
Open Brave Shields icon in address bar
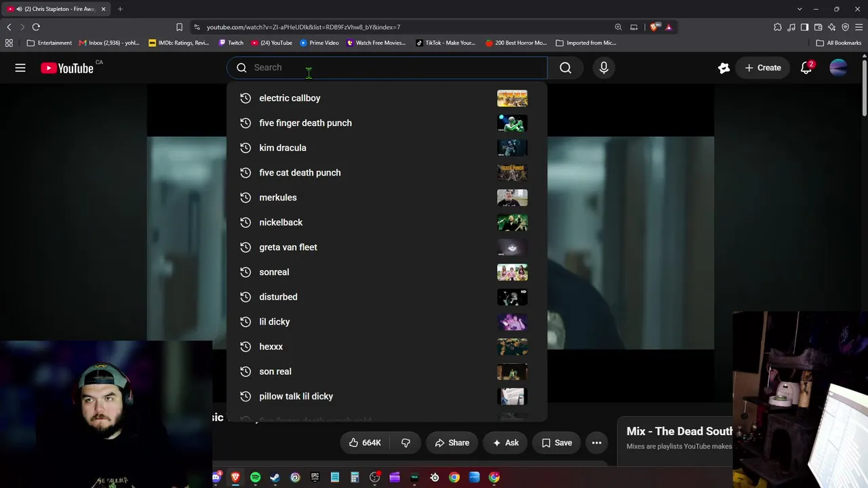654,27
